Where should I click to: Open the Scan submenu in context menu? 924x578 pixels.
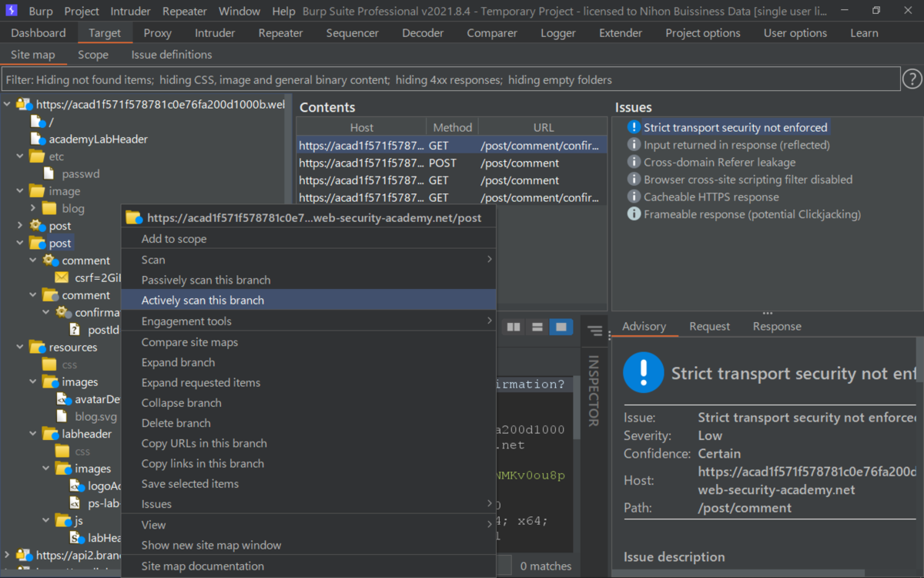click(x=309, y=260)
